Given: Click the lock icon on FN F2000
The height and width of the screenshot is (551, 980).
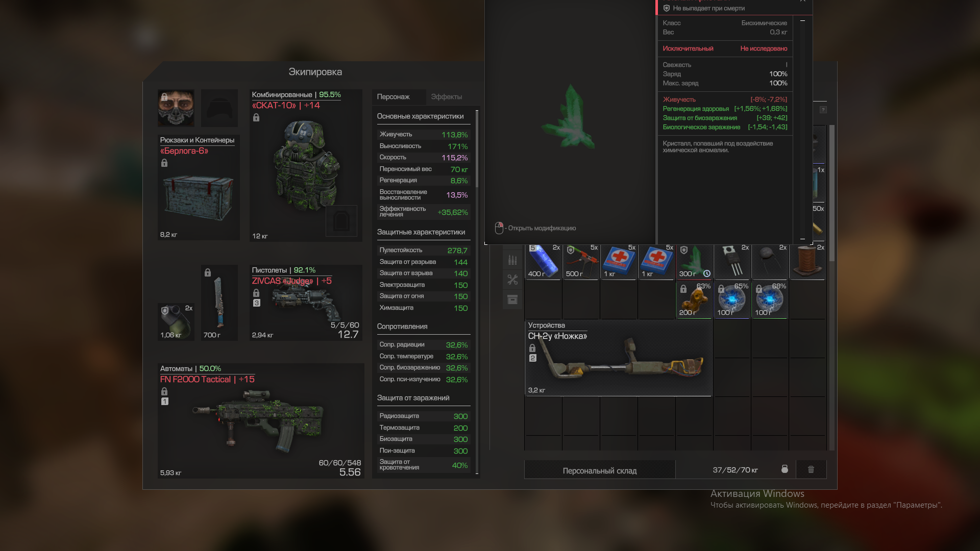Looking at the screenshot, I should click(x=164, y=391).
